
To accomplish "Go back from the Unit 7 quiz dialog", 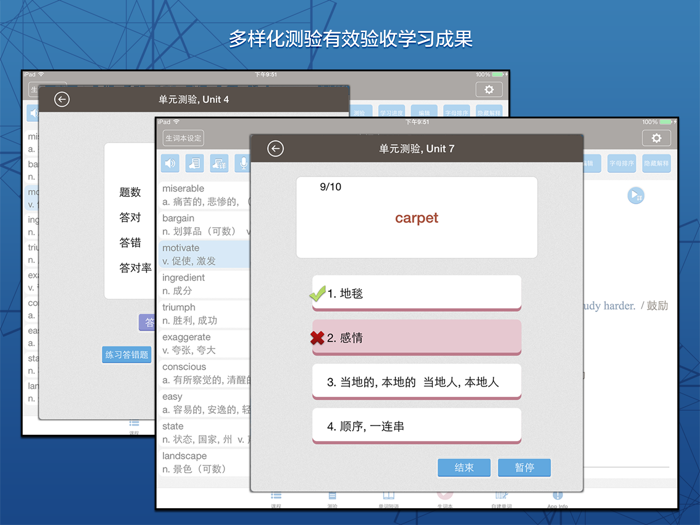I will (x=275, y=149).
